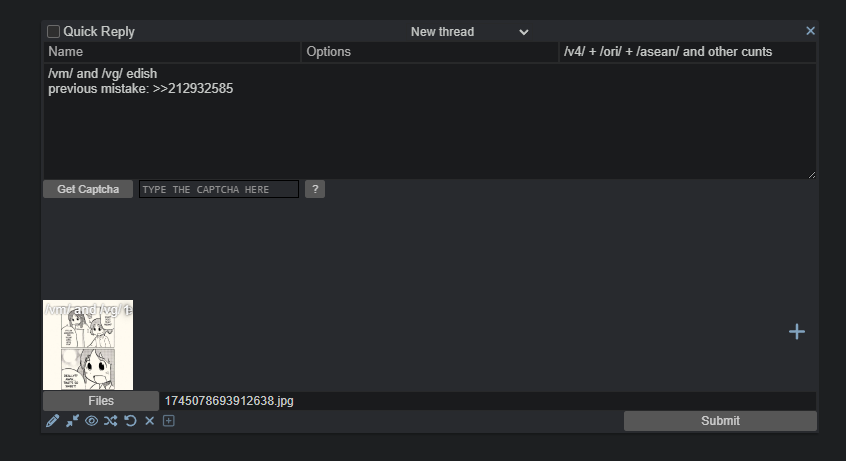Click the subject field with /v4/ text
This screenshot has height=461, width=846.
click(687, 52)
